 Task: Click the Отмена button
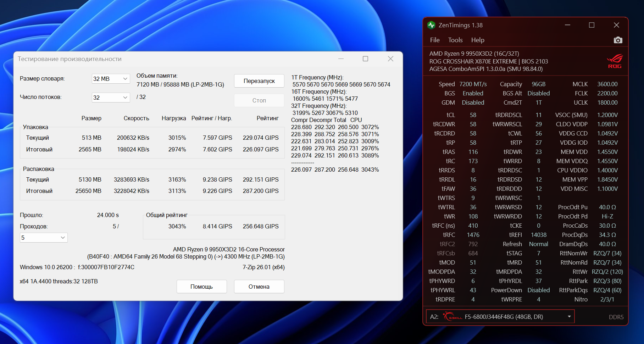click(259, 287)
